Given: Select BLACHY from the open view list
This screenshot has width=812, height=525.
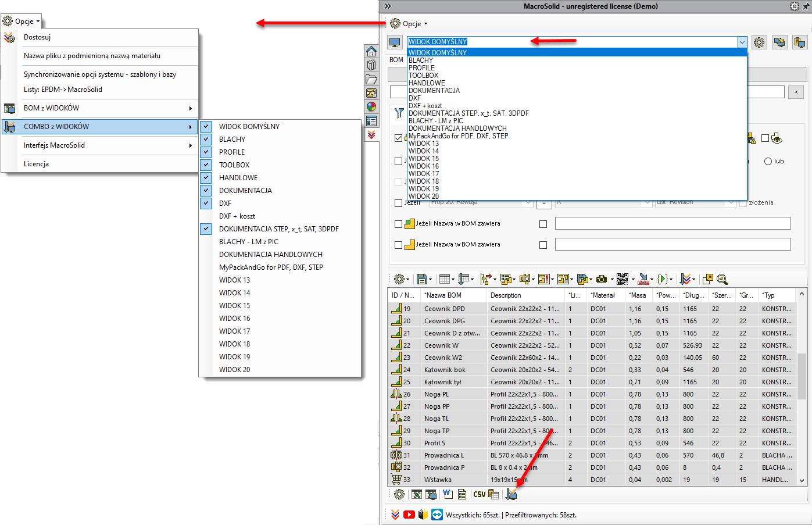Looking at the screenshot, I should [577, 60].
